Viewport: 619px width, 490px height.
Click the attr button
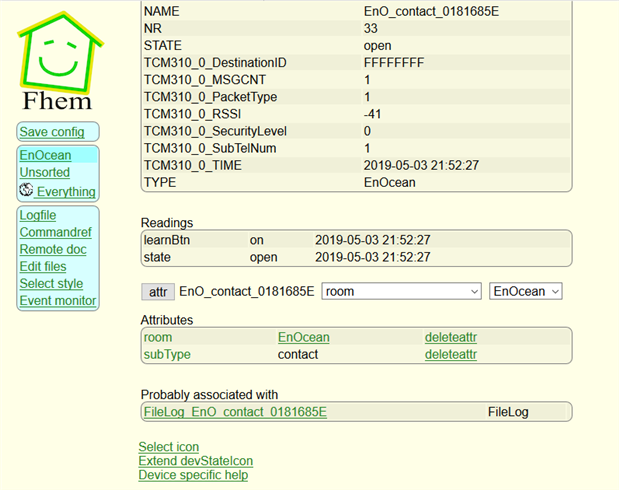pyautogui.click(x=158, y=292)
